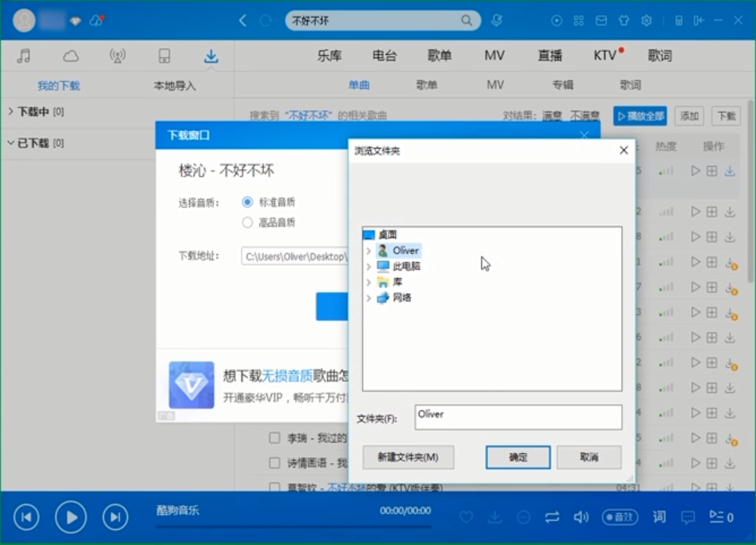756x545 pixels.
Task: Click the VIP diamond icon near avatar
Action: pos(75,21)
